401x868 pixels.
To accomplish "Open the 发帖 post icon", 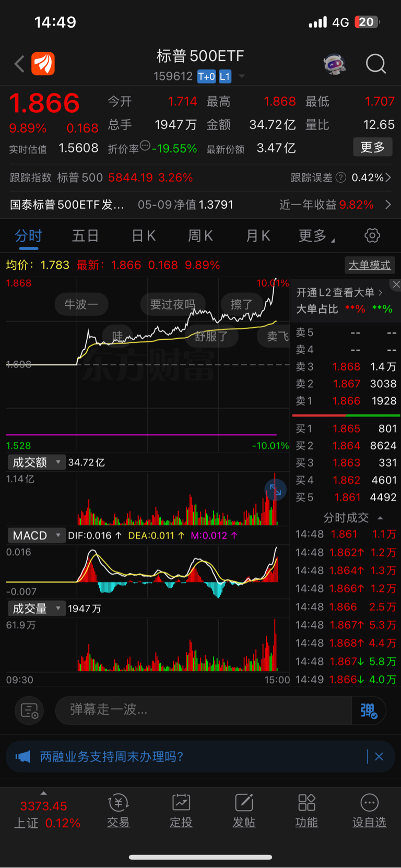I will click(244, 811).
